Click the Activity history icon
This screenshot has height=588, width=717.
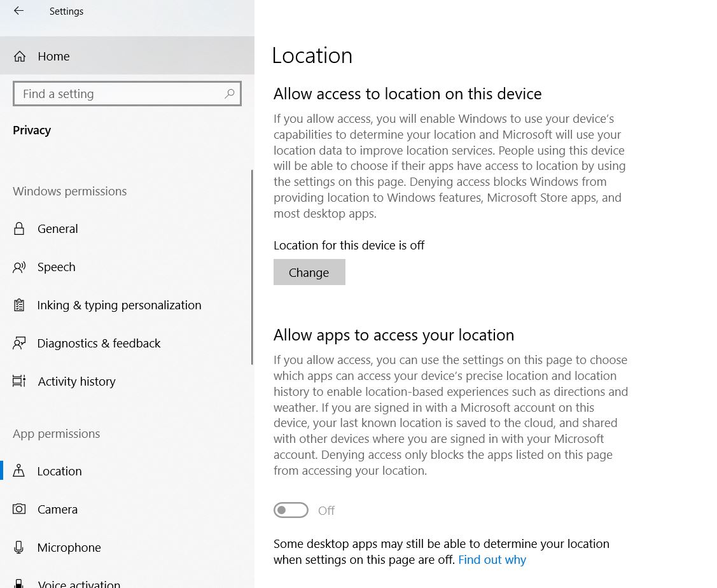[x=19, y=382]
